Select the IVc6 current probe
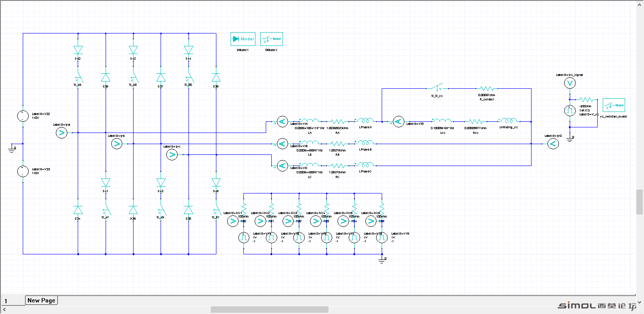The image size is (644, 314). click(371, 221)
